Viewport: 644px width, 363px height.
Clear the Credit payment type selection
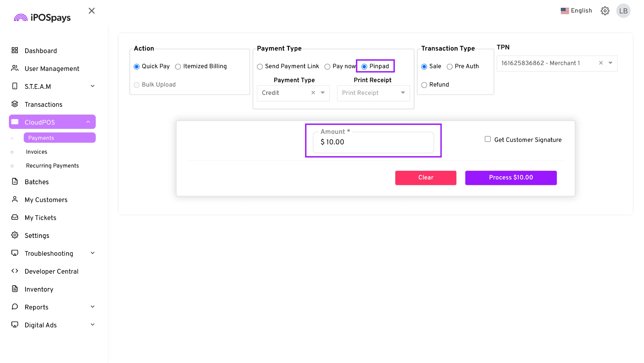(313, 93)
